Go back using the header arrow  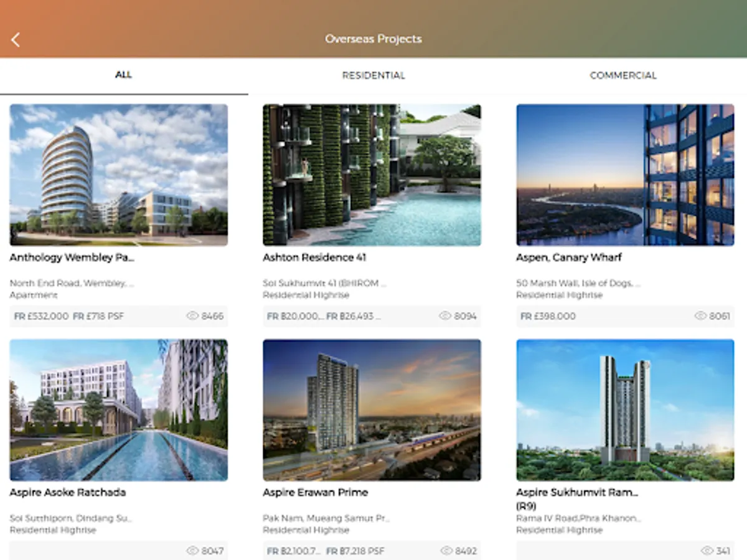[16, 40]
